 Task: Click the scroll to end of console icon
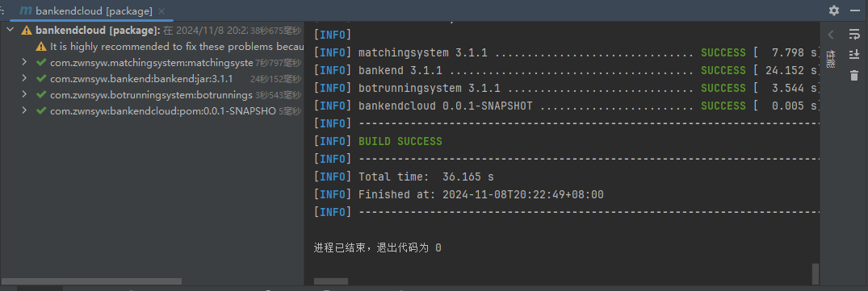[854, 54]
